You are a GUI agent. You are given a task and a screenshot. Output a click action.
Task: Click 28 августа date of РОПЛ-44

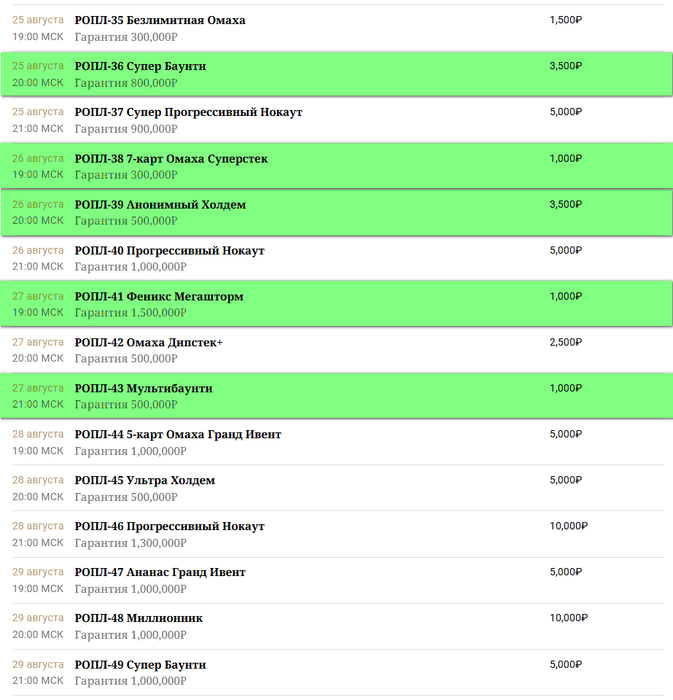tap(38, 434)
